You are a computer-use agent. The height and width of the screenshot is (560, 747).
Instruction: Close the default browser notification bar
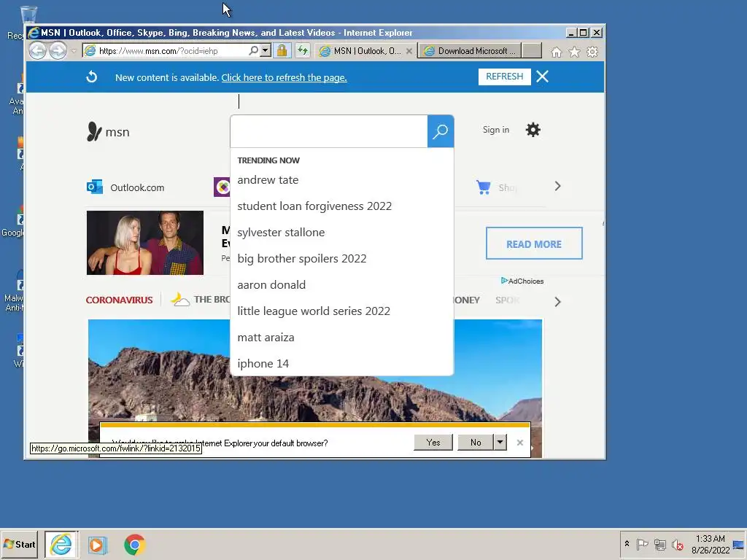pos(519,443)
